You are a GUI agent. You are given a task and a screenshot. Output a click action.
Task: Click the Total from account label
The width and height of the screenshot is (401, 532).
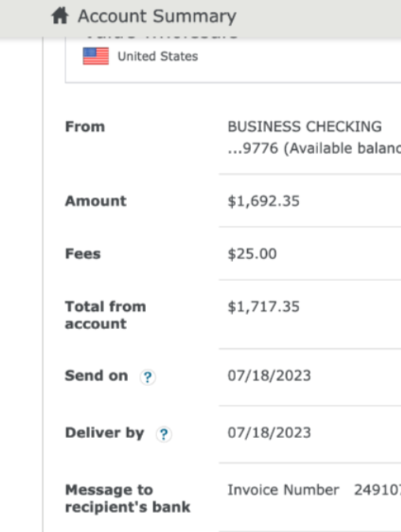pos(106,315)
